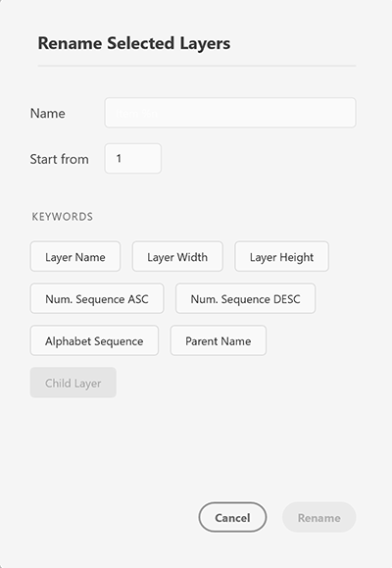Click into the Name text field
392x568 pixels.
[230, 113]
